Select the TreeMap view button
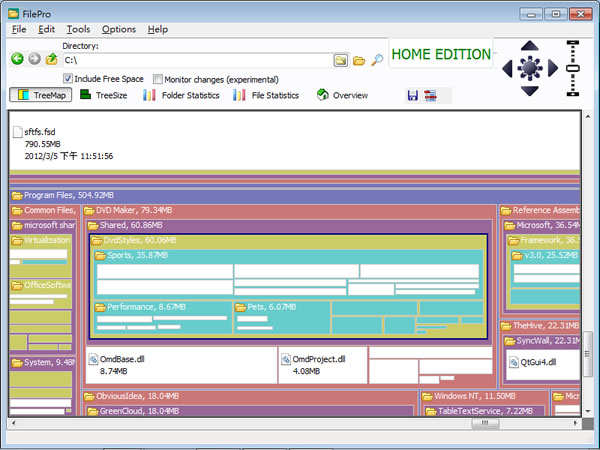Viewport: 600px width, 450px height. point(41,95)
